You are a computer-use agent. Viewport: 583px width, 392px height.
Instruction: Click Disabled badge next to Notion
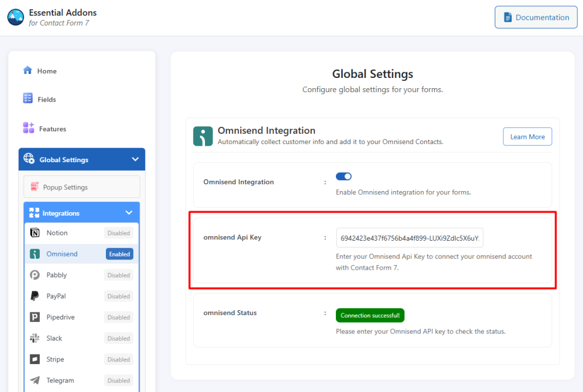[x=118, y=233]
